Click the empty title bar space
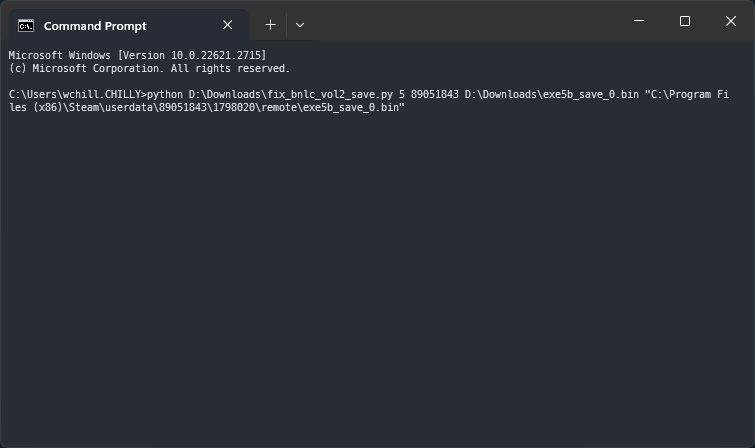The width and height of the screenshot is (755, 448). pos(460,22)
